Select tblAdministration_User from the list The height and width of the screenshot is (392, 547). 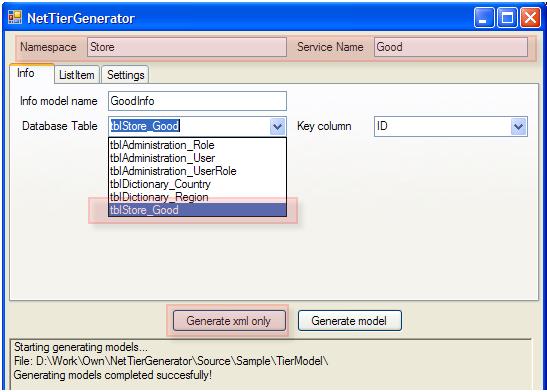click(x=197, y=158)
